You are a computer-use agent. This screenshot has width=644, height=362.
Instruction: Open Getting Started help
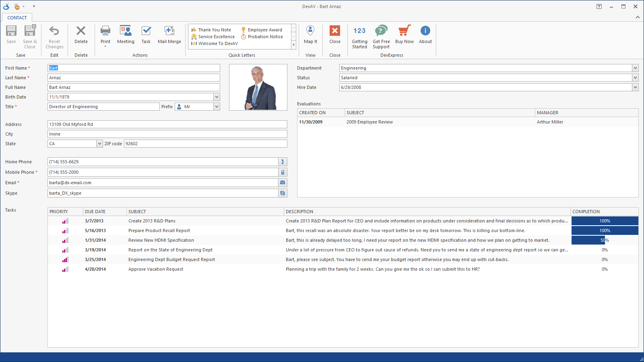click(x=359, y=35)
